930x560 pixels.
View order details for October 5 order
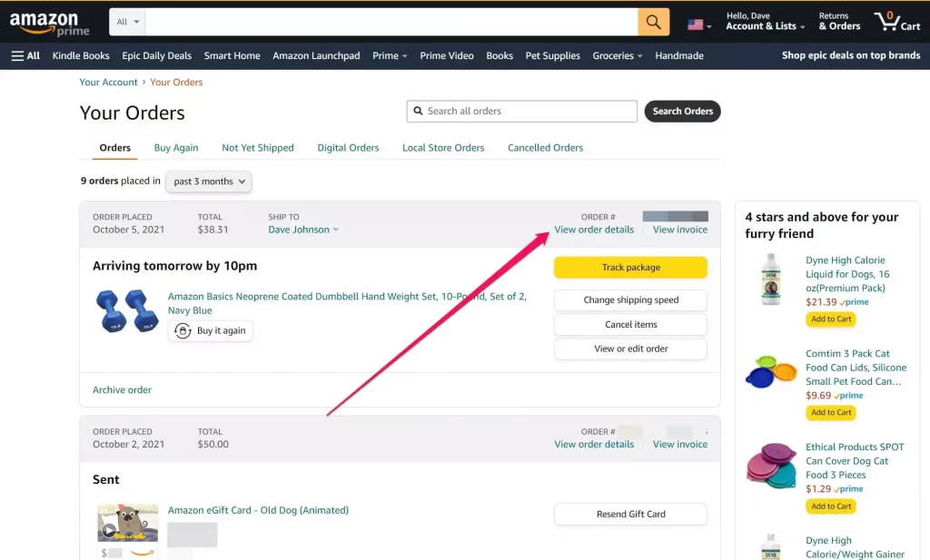(x=594, y=230)
